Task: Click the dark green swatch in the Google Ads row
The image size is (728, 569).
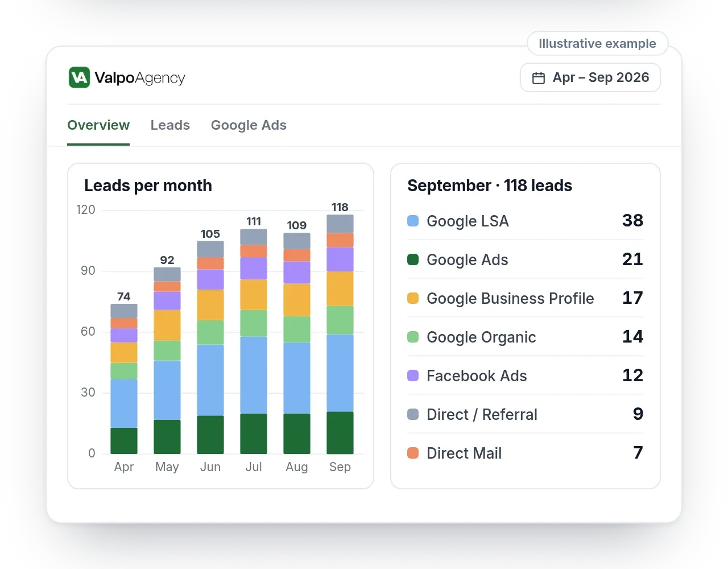Action: (x=413, y=259)
